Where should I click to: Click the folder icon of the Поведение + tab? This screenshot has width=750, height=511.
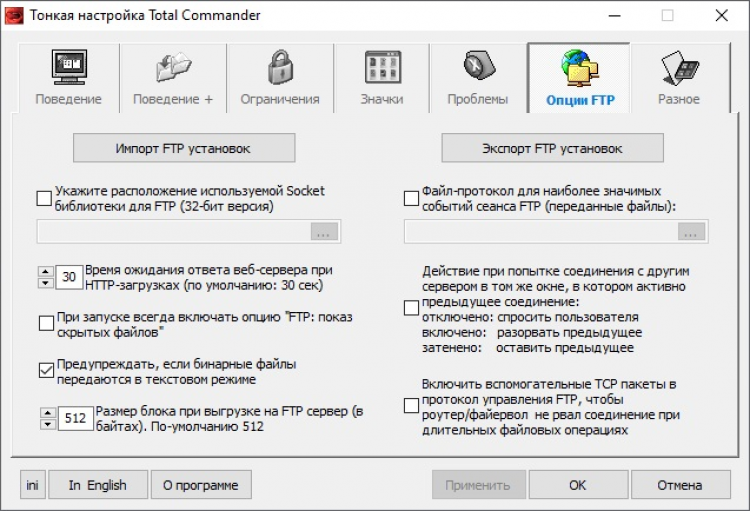click(174, 68)
